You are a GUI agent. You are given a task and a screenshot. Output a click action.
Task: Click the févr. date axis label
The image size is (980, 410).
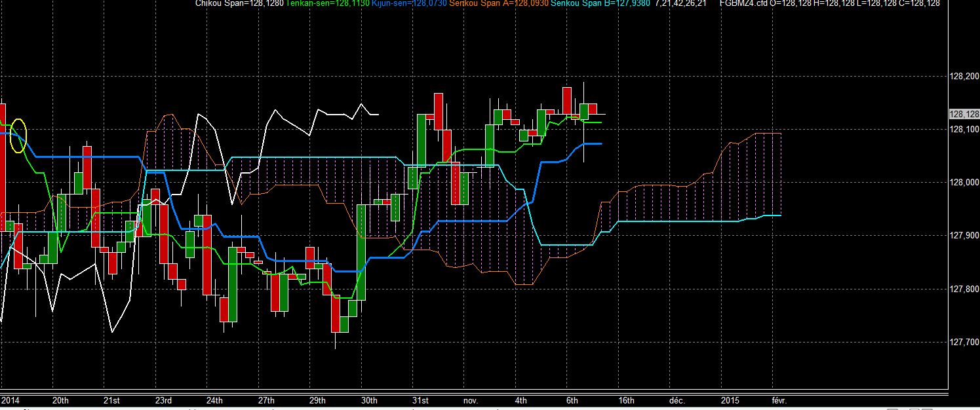point(779,400)
